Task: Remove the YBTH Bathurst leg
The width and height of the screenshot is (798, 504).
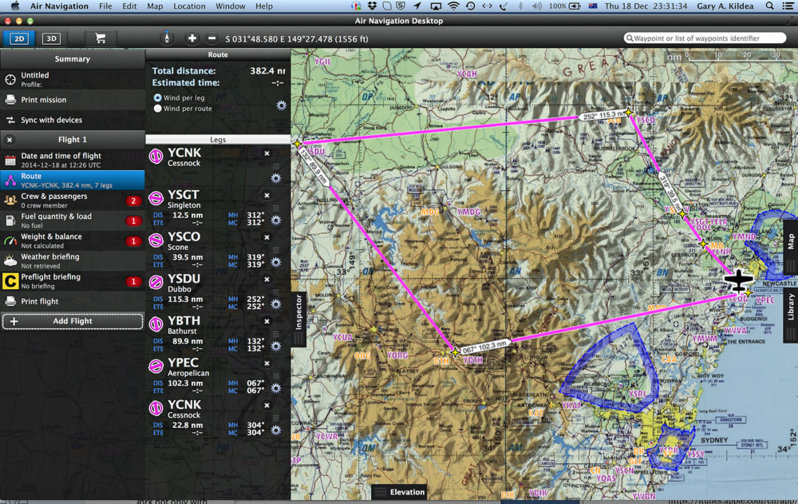Action: coord(267,321)
